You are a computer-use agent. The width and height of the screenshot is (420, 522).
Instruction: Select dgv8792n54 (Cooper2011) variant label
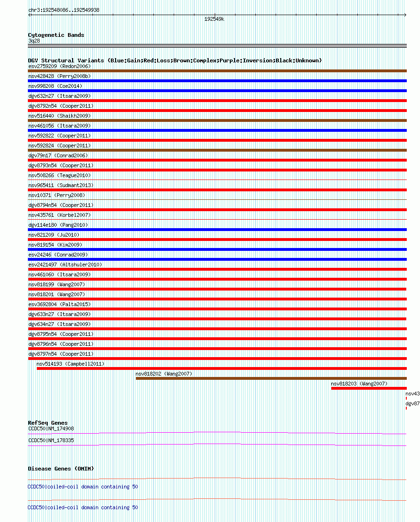[61, 106]
